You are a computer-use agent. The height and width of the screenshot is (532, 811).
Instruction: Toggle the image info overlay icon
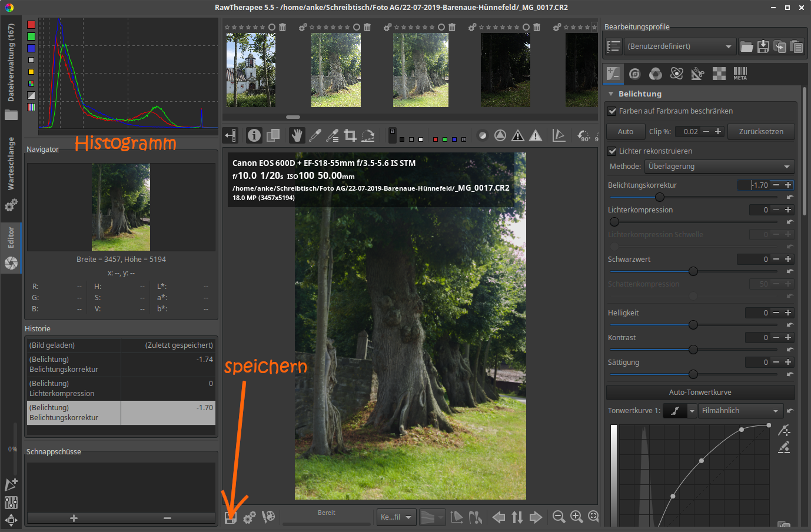(254, 135)
